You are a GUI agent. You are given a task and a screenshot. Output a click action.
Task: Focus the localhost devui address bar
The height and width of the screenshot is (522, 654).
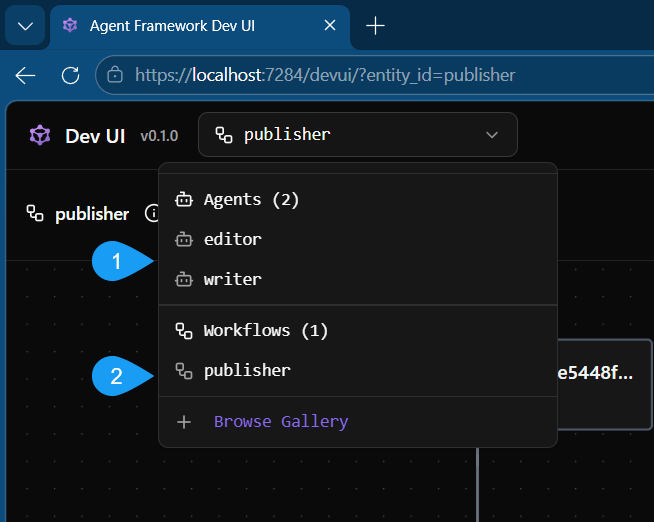375,75
